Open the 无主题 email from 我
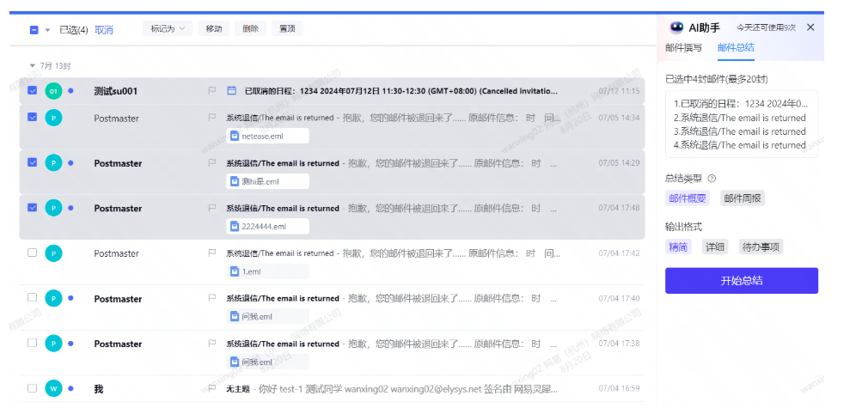Viewport: 868px width, 408px height. click(391, 388)
